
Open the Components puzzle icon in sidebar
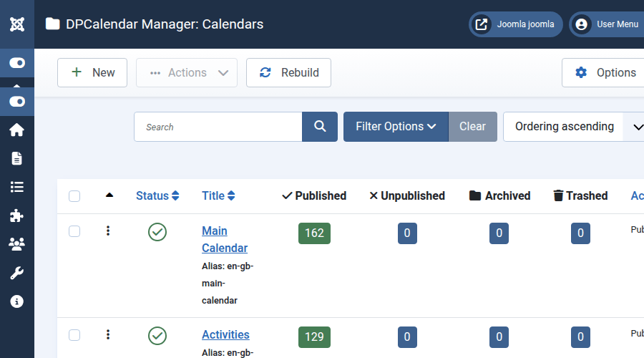click(16, 216)
